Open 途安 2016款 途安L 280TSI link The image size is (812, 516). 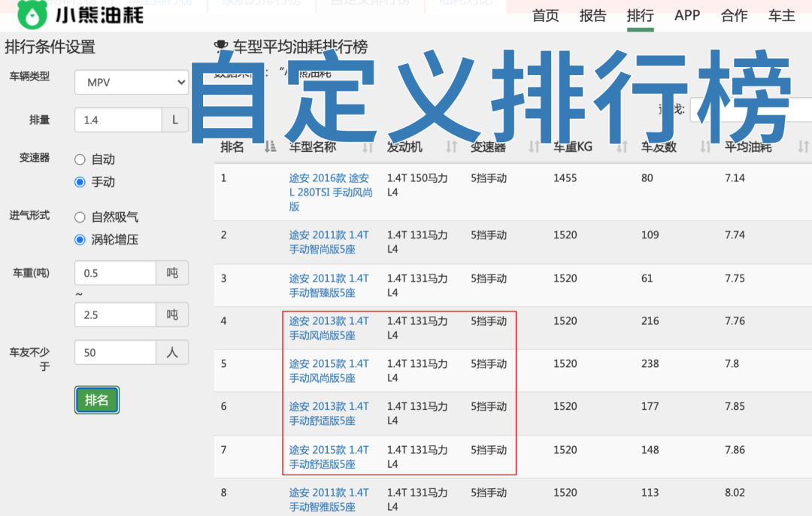click(330, 193)
